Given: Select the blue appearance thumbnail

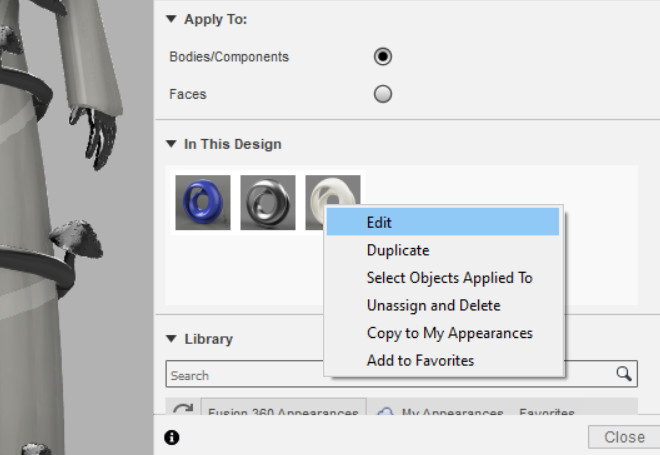Looking at the screenshot, I should [203, 202].
